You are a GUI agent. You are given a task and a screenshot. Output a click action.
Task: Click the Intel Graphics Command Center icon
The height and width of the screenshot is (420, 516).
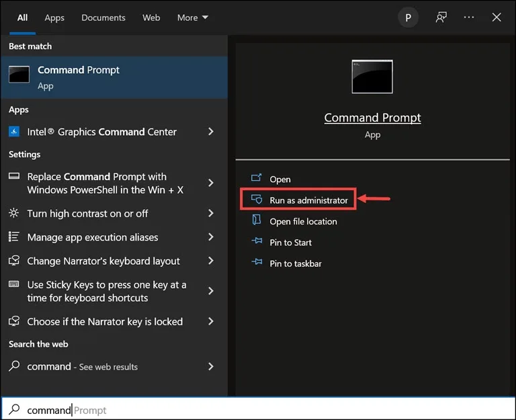(x=14, y=132)
